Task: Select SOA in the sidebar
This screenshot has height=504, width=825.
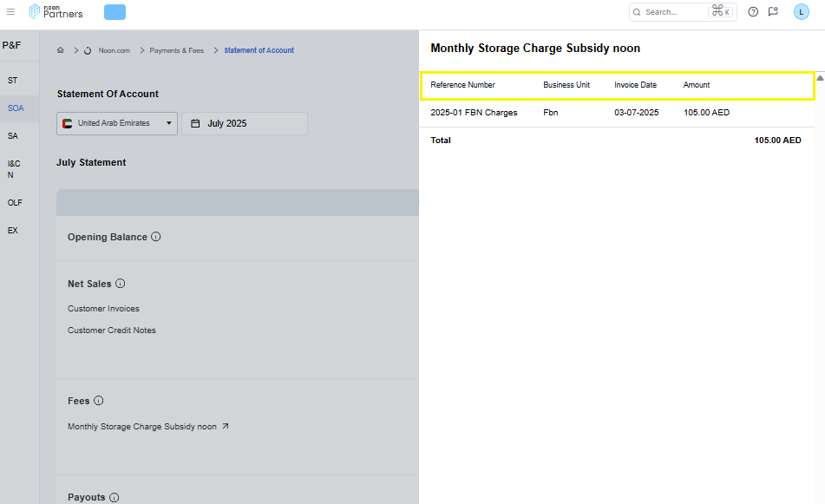Action: click(x=16, y=108)
